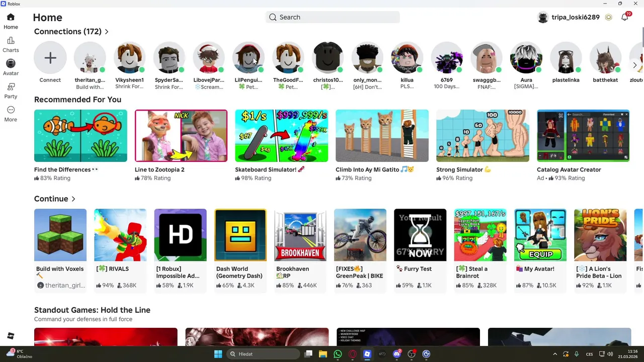Open Impossible Ad... HD thumbnail

180,235
